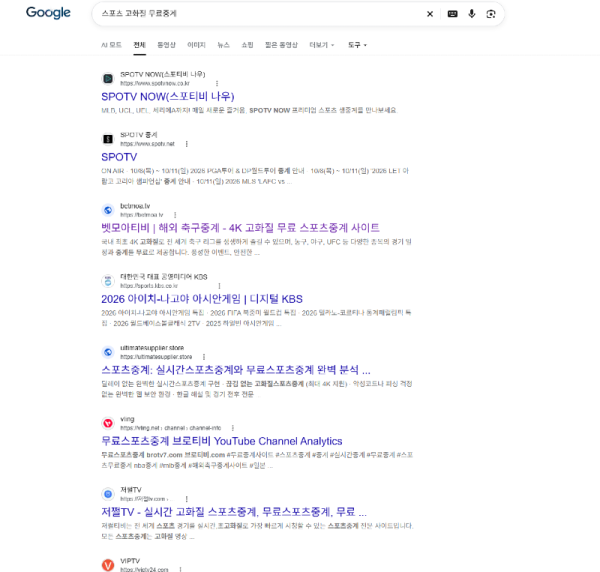This screenshot has height=572, width=600.
Task: Open the 저쩔TV - 실시간 고화질 스포츠중계 link
Action: (234, 512)
